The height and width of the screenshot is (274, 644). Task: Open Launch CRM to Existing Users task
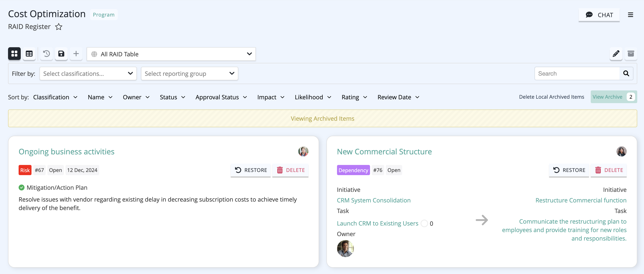click(378, 223)
